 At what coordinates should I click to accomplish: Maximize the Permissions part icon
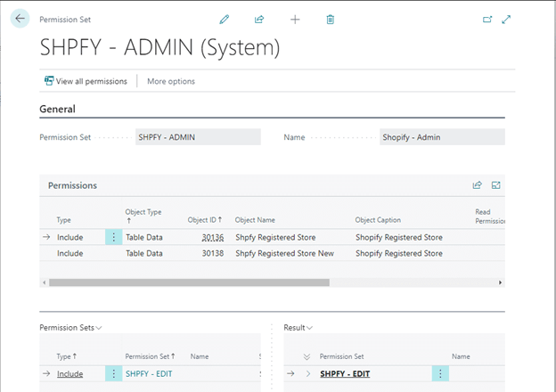pyautogui.click(x=495, y=185)
